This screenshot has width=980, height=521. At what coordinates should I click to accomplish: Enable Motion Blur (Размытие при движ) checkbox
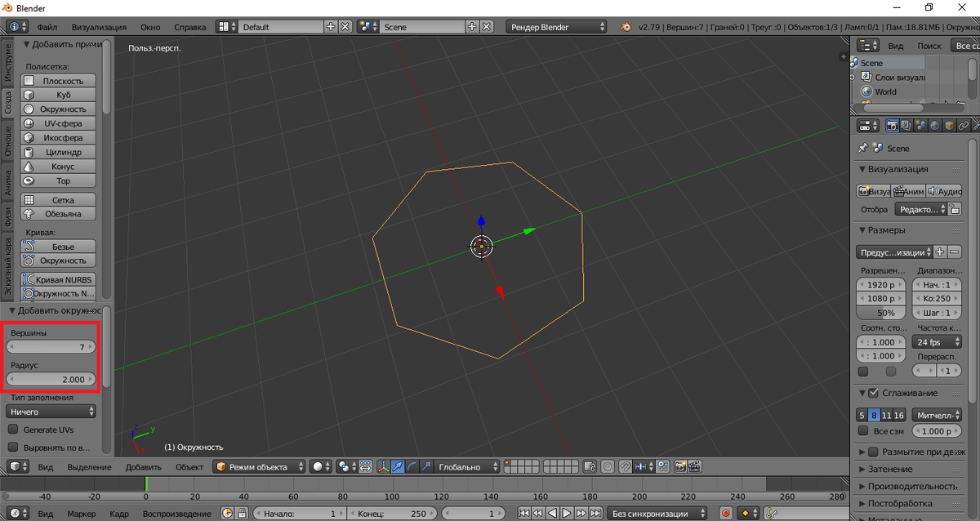[x=873, y=452]
